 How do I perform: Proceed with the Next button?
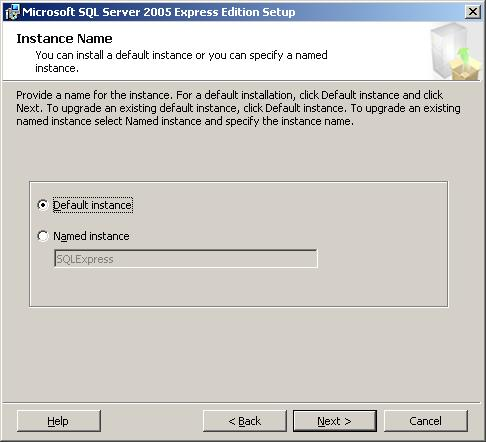pyautogui.click(x=335, y=421)
